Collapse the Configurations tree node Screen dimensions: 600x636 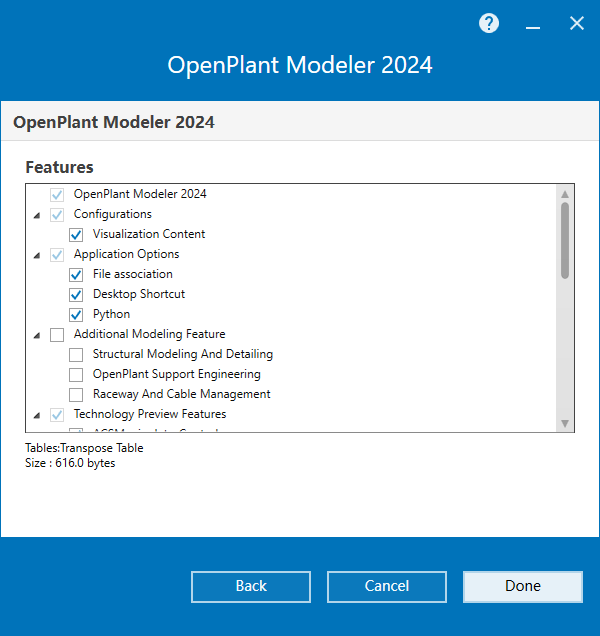click(x=37, y=215)
